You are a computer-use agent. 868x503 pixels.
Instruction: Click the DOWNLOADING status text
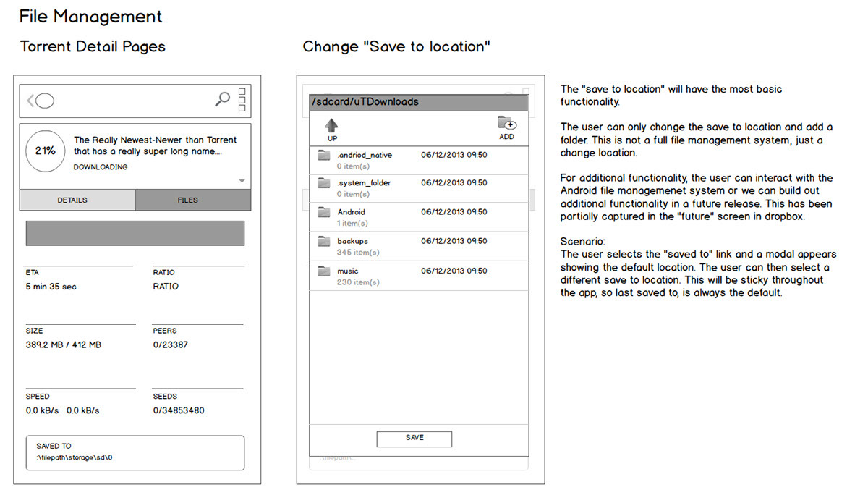tap(101, 167)
